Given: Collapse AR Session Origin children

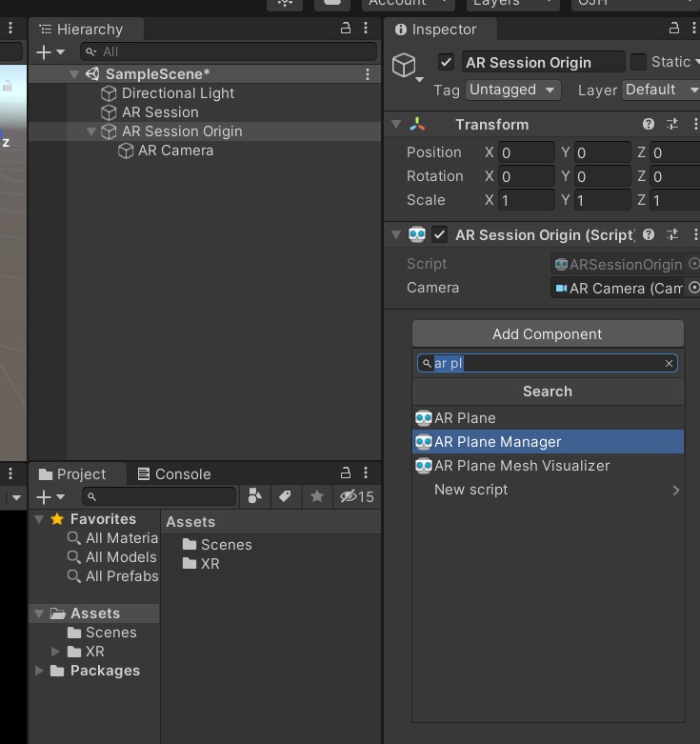Looking at the screenshot, I should [x=91, y=131].
